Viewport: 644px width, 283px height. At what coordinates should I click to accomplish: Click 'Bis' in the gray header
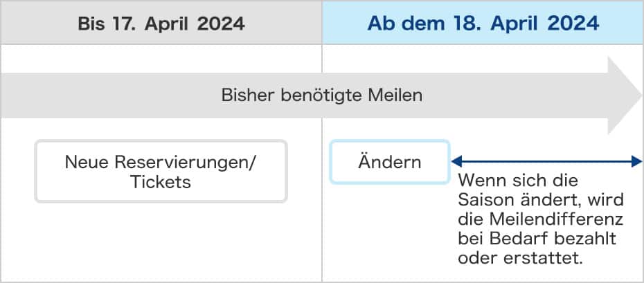click(x=92, y=23)
